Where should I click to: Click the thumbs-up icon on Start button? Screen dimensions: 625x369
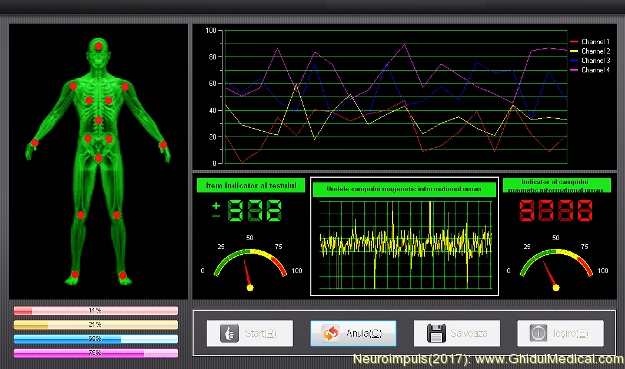click(x=229, y=333)
